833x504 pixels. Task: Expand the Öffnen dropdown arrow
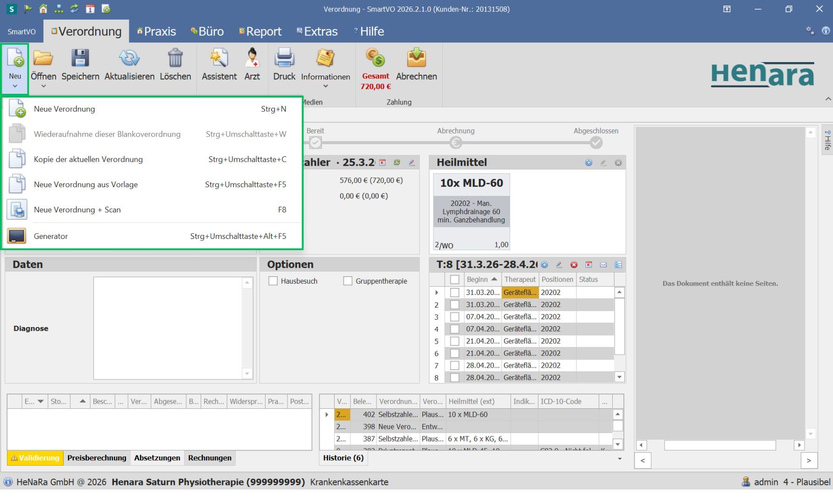43,86
